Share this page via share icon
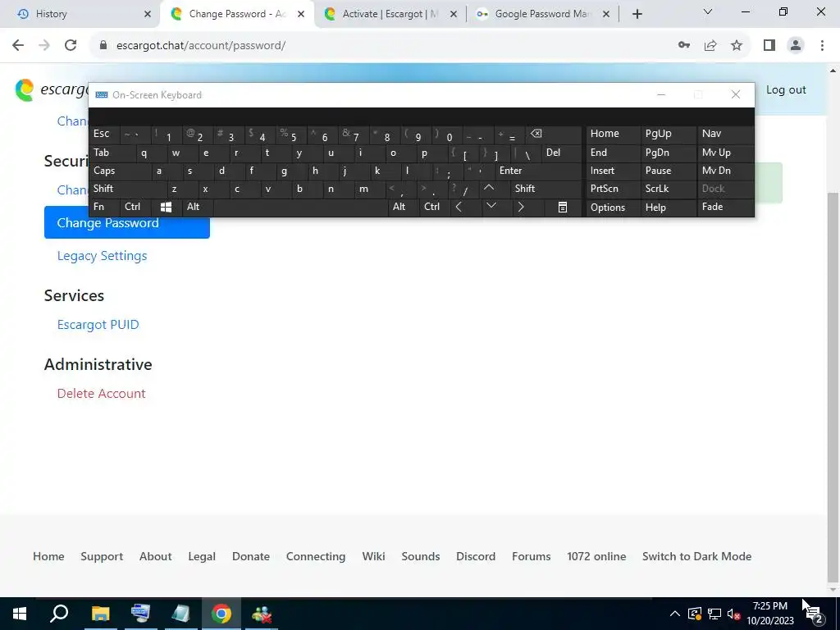 [710, 46]
